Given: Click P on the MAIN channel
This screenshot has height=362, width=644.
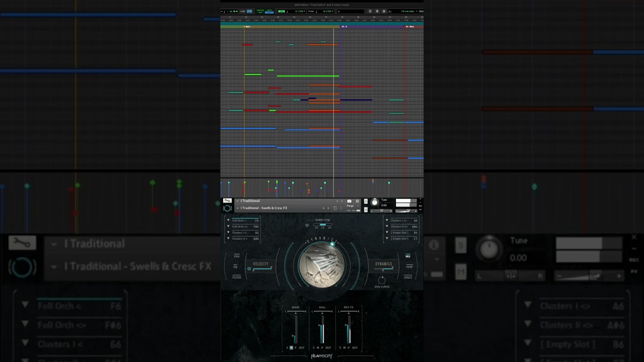Looking at the screenshot, I should click(295, 348).
